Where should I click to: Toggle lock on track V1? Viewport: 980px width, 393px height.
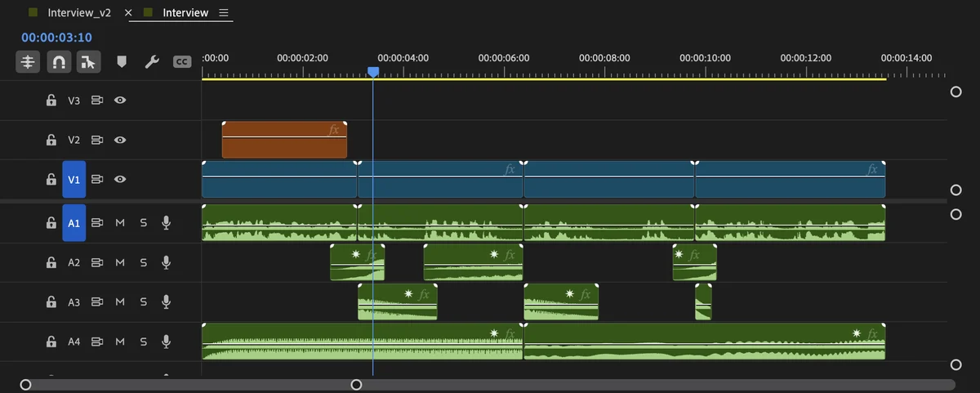tap(51, 180)
